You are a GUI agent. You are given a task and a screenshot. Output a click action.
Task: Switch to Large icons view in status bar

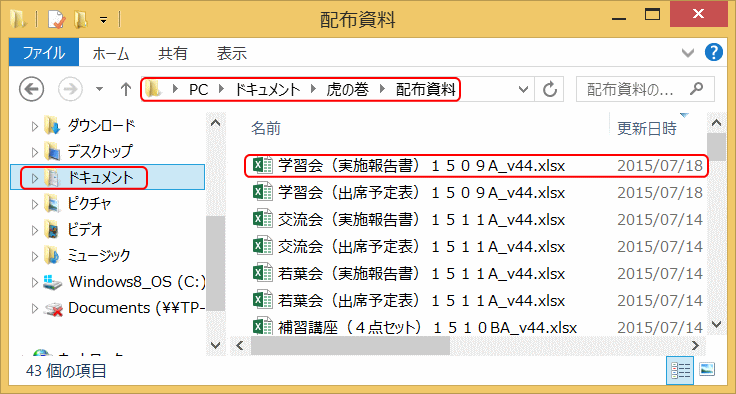pos(706,370)
